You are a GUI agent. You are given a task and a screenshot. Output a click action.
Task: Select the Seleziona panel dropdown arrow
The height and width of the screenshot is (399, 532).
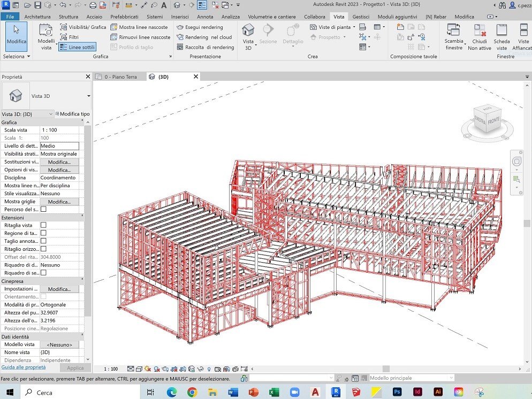28,57
